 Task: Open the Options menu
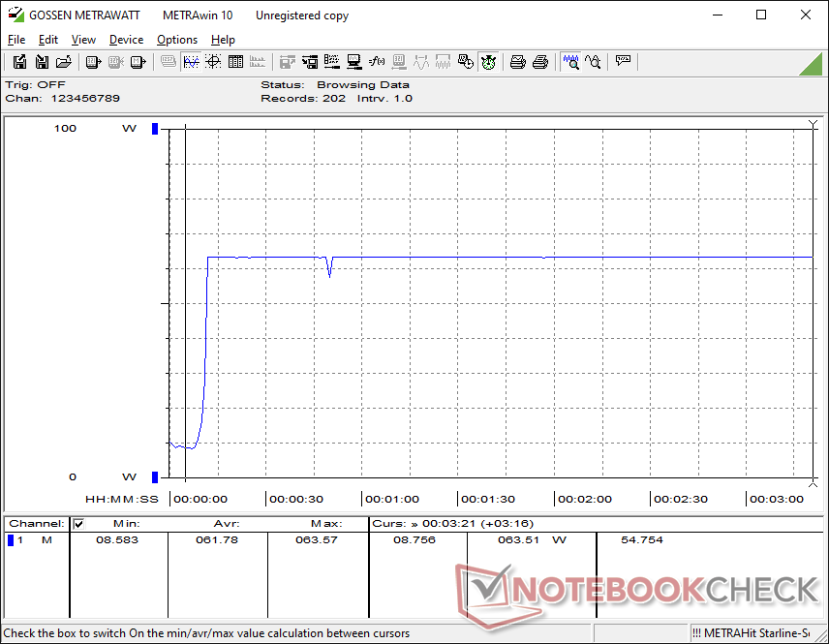click(177, 40)
